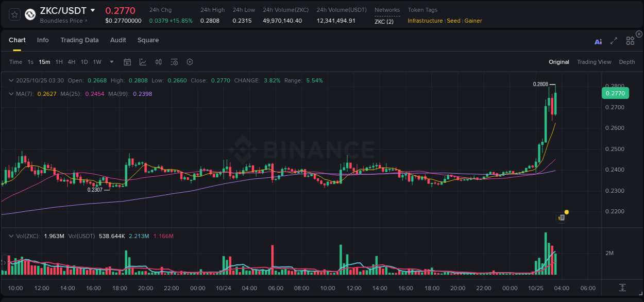Switch to the Trading Data tab

coord(79,40)
